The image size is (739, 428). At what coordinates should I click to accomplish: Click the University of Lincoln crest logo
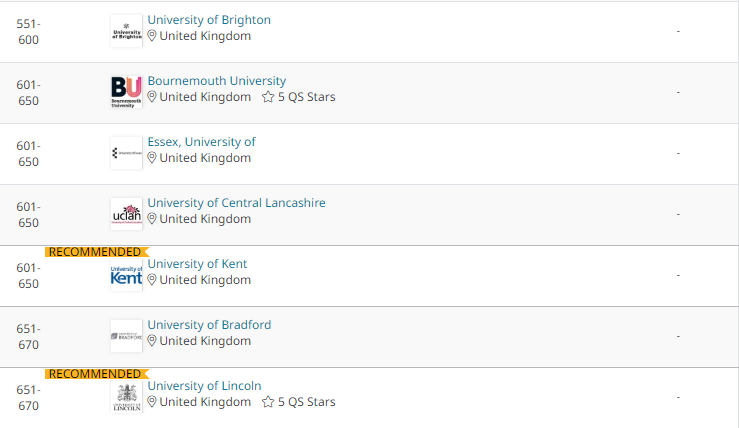(x=126, y=397)
